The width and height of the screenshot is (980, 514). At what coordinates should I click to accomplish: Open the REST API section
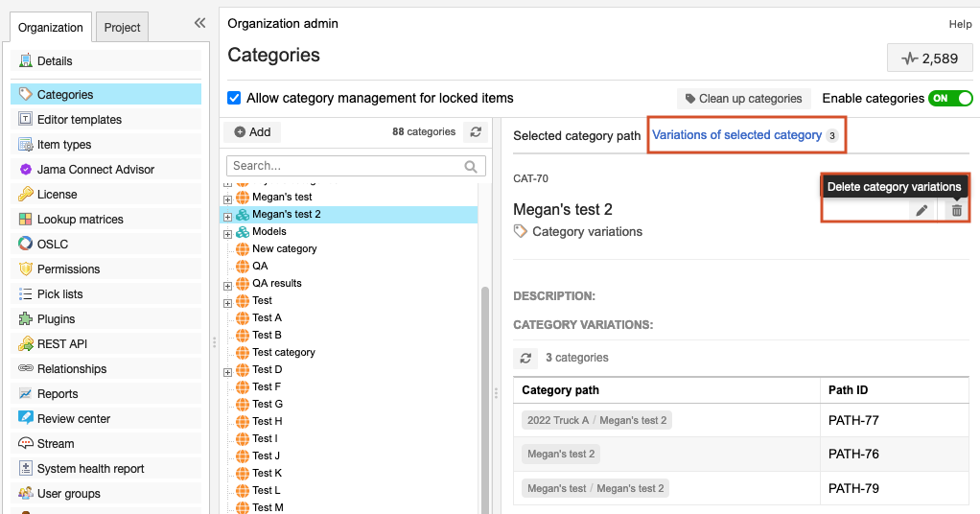(61, 344)
